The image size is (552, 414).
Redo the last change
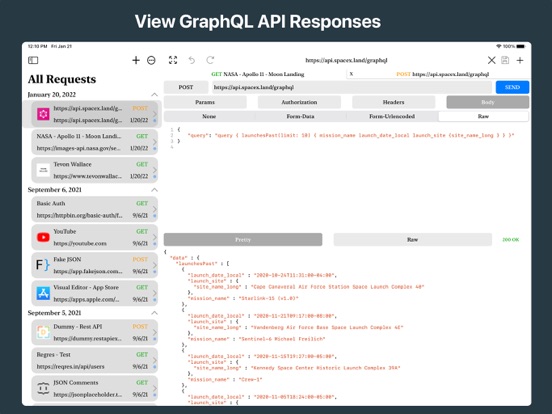210,60
